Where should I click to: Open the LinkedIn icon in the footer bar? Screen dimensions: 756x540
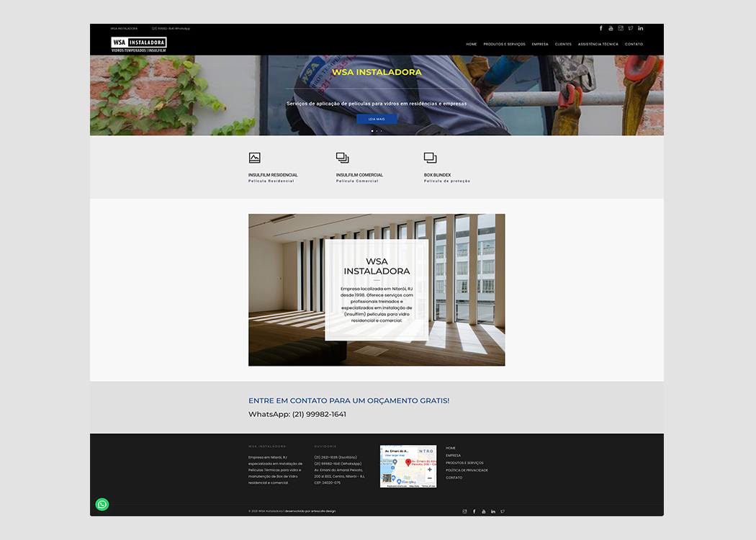[493, 511]
